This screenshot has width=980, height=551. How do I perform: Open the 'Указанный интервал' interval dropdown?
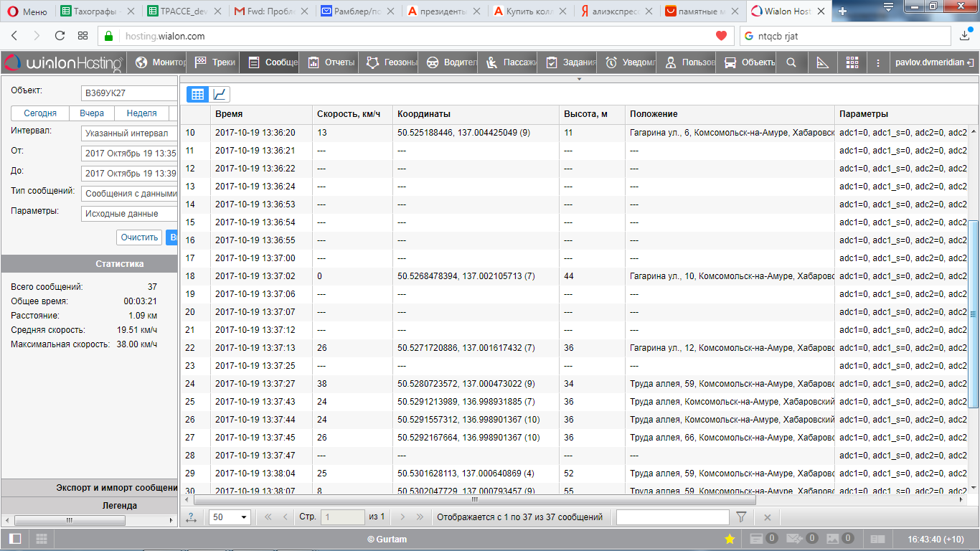[x=129, y=133]
